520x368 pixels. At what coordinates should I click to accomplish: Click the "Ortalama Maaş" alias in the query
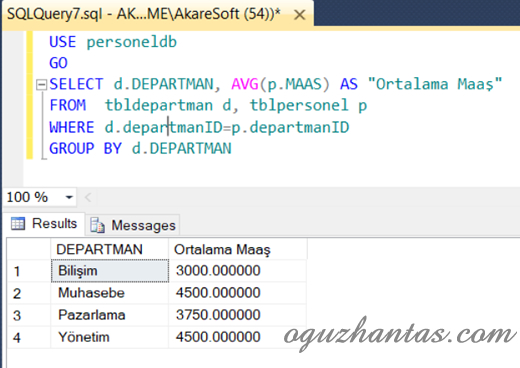coord(435,84)
